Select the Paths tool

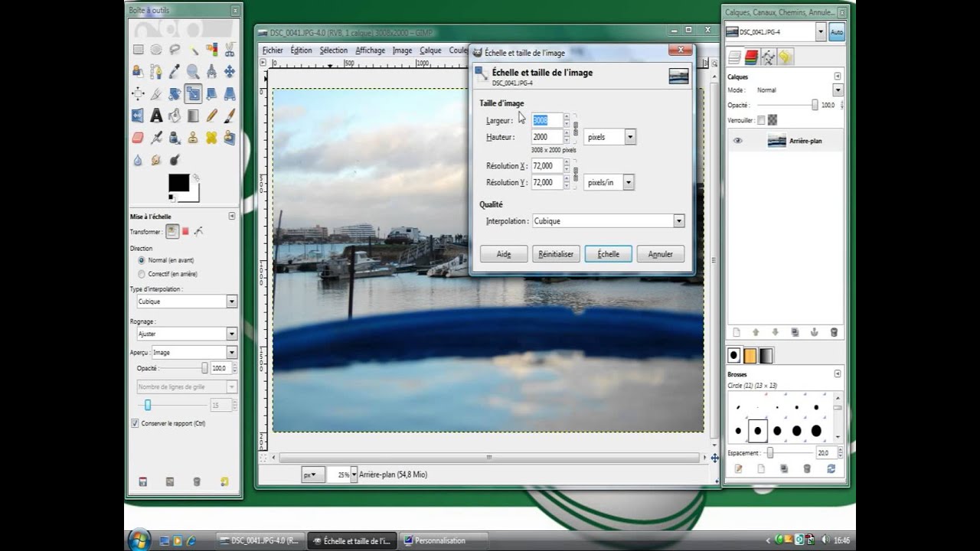click(156, 71)
